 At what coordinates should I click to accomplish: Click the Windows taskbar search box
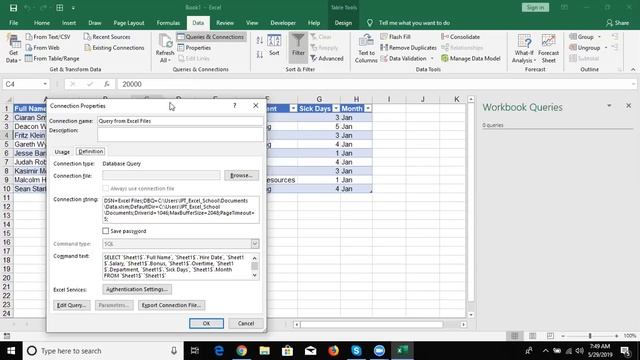click(102, 351)
